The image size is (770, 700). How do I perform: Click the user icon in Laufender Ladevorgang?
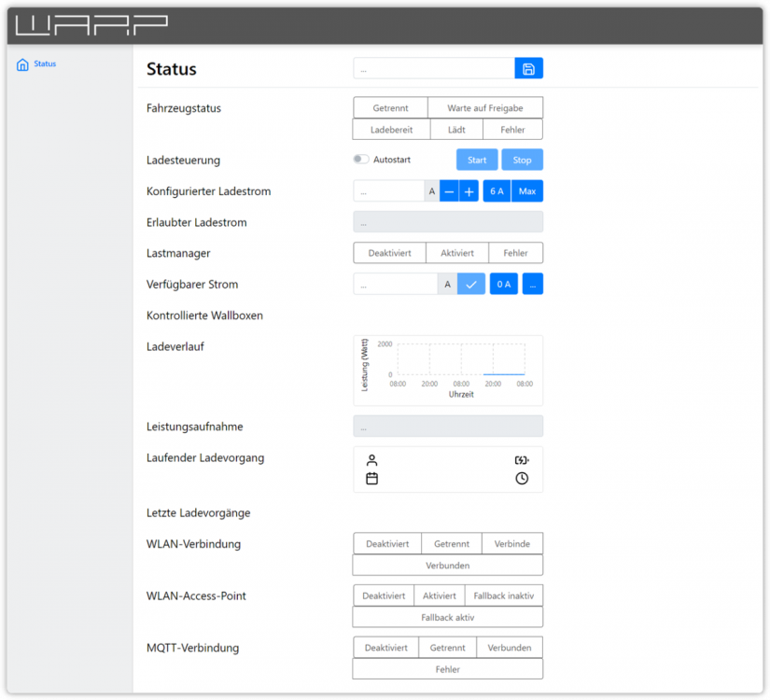click(371, 460)
